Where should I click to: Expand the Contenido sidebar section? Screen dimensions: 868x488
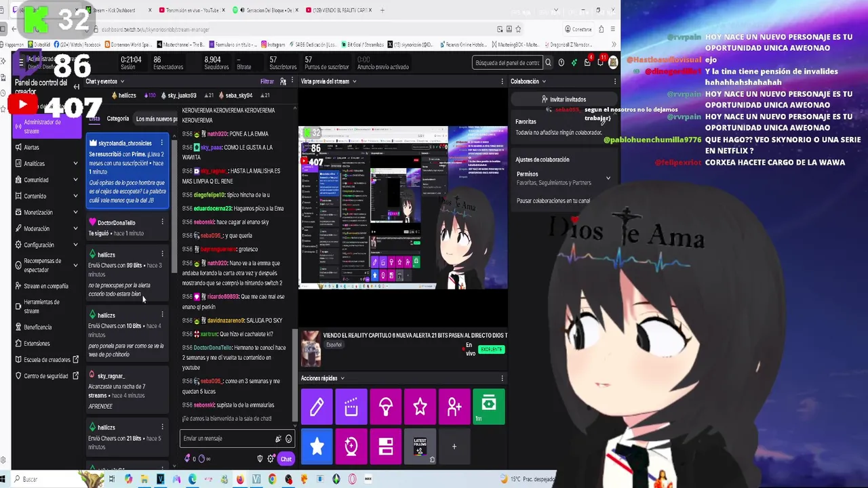click(x=75, y=196)
